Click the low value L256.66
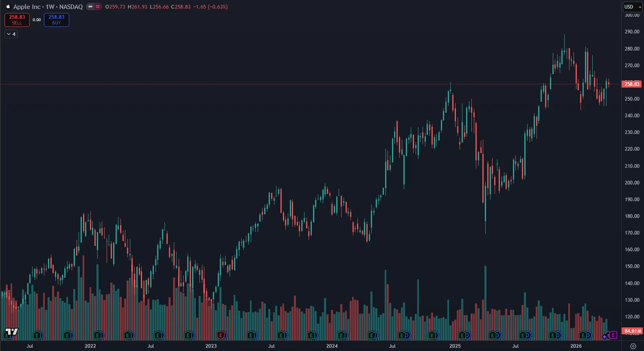The height and width of the screenshot is (351, 644). (159, 7)
